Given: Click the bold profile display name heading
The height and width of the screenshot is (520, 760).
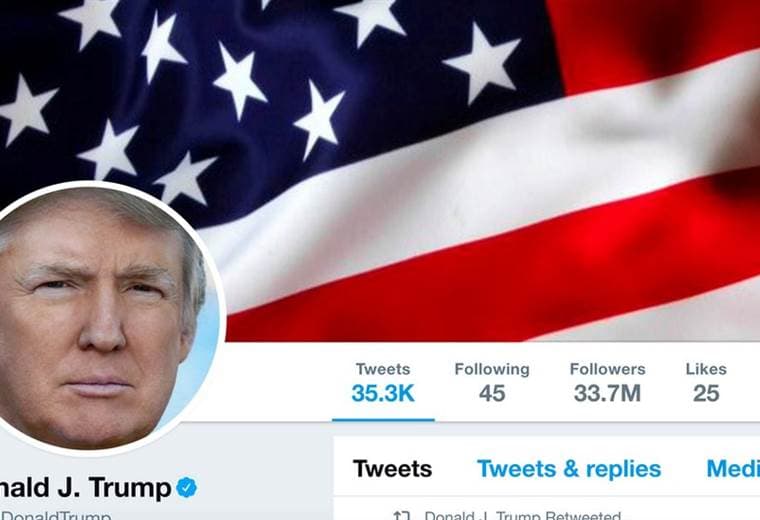Looking at the screenshot, I should pyautogui.click(x=85, y=488).
